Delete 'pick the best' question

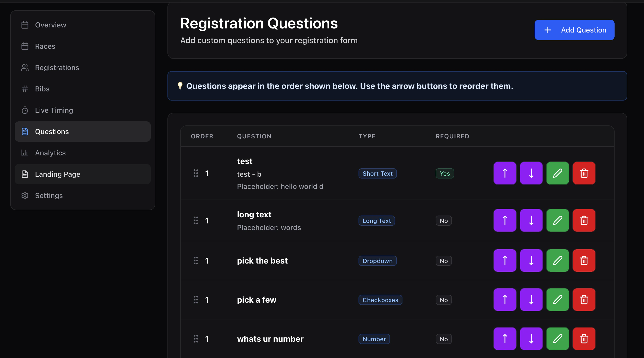click(x=584, y=261)
